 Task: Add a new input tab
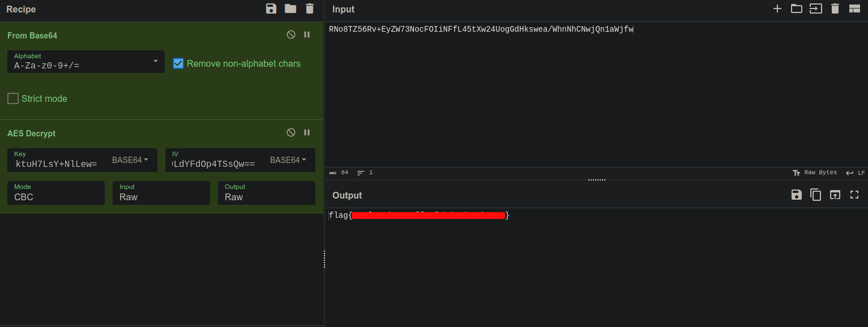[x=777, y=8]
